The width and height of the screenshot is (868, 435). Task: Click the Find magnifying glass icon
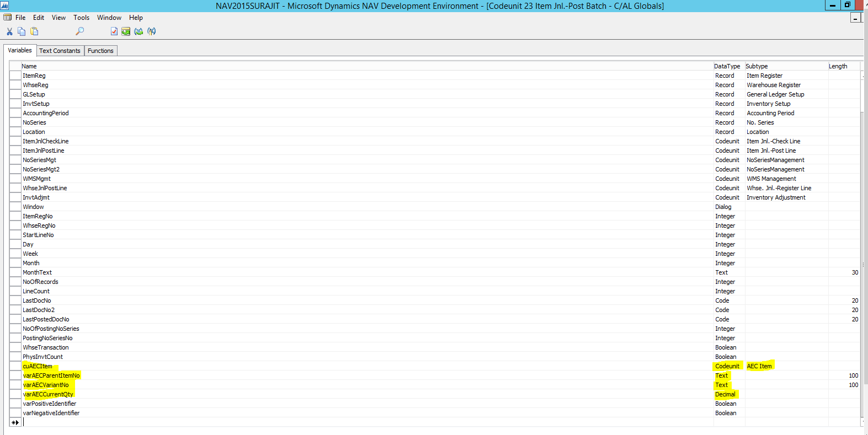80,31
